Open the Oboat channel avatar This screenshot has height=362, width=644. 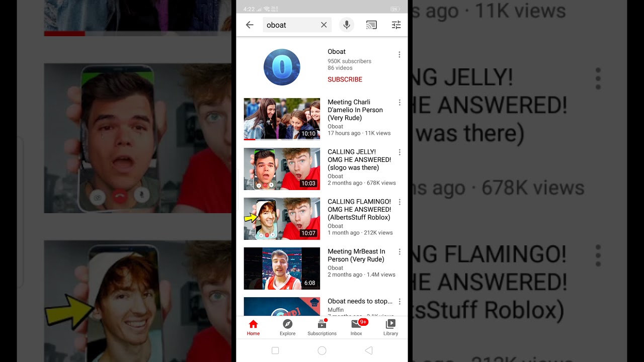(282, 67)
